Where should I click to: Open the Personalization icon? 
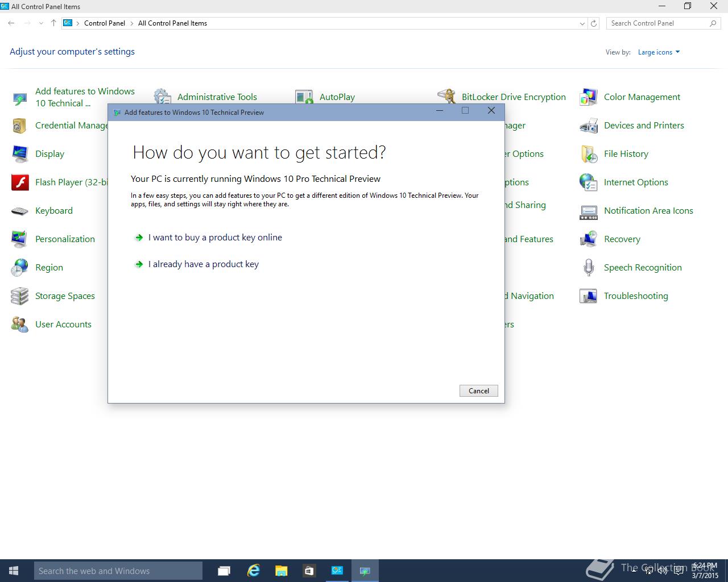(20, 239)
